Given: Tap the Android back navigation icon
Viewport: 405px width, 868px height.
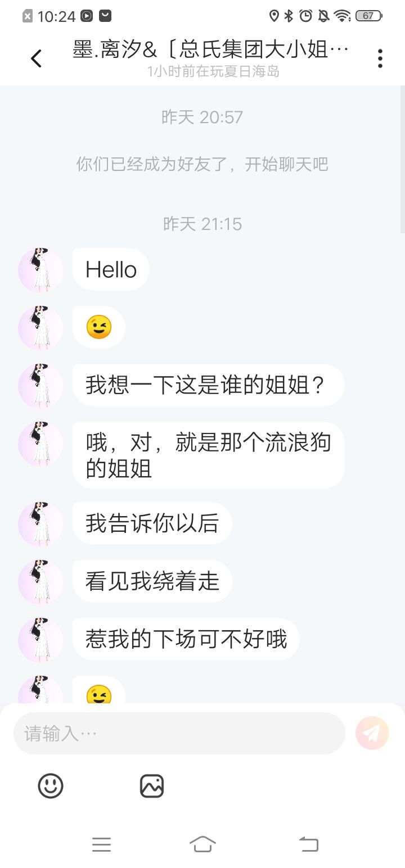Looking at the screenshot, I should point(308,844).
